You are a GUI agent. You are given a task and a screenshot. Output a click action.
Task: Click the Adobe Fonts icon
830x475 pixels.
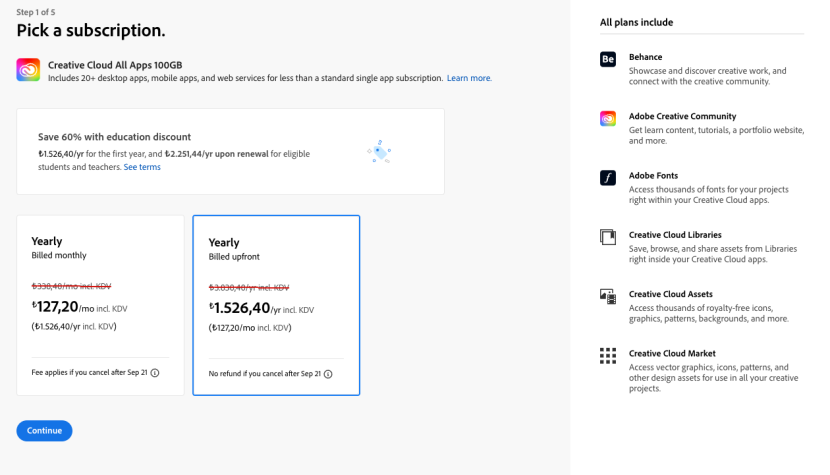coord(608,177)
